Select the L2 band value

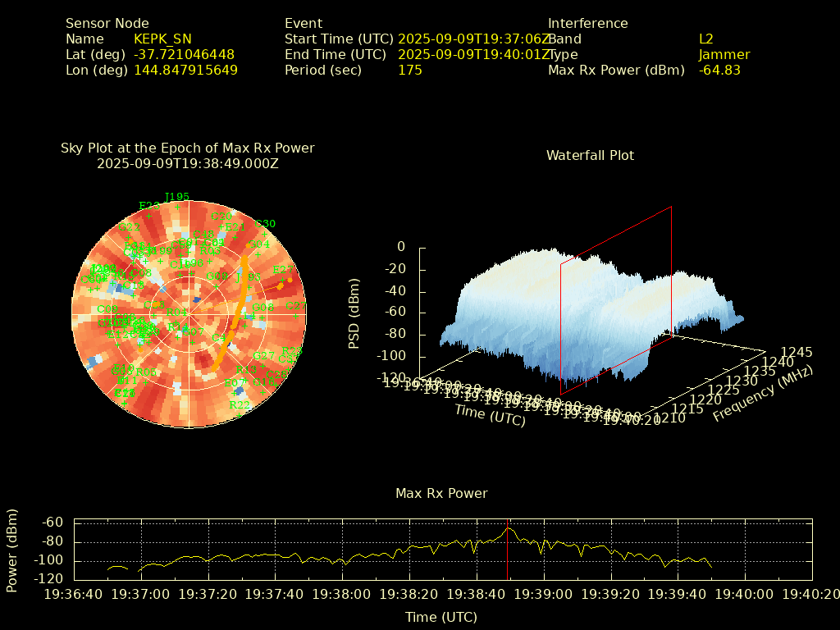[706, 39]
